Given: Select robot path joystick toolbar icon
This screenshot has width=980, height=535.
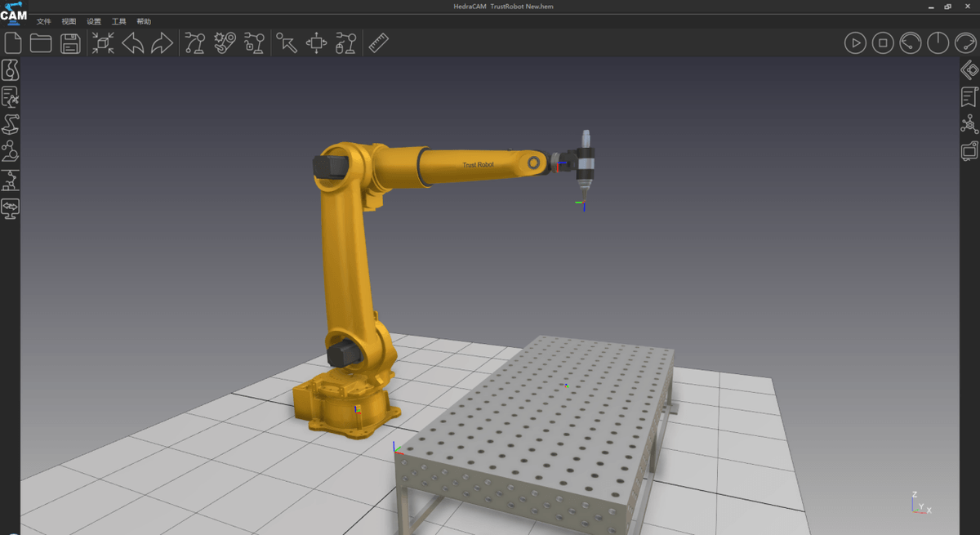Looking at the screenshot, I should (x=194, y=43).
